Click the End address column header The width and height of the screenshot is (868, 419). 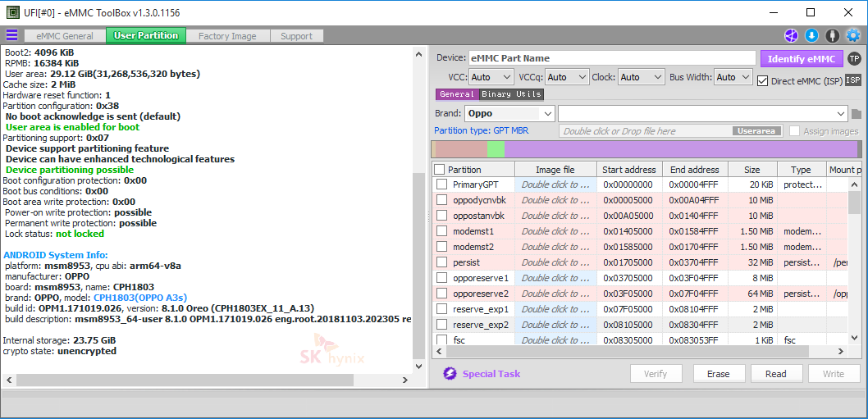(694, 170)
